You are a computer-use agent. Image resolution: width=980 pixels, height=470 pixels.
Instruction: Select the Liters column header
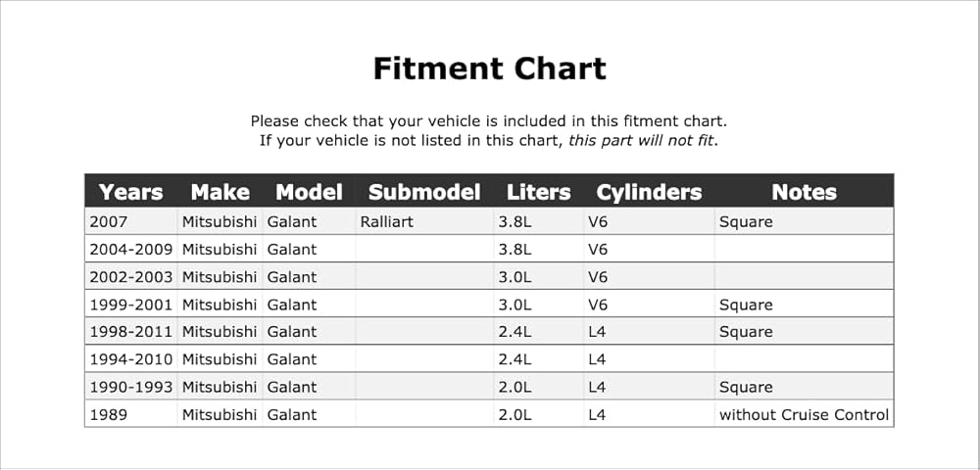pos(538,192)
